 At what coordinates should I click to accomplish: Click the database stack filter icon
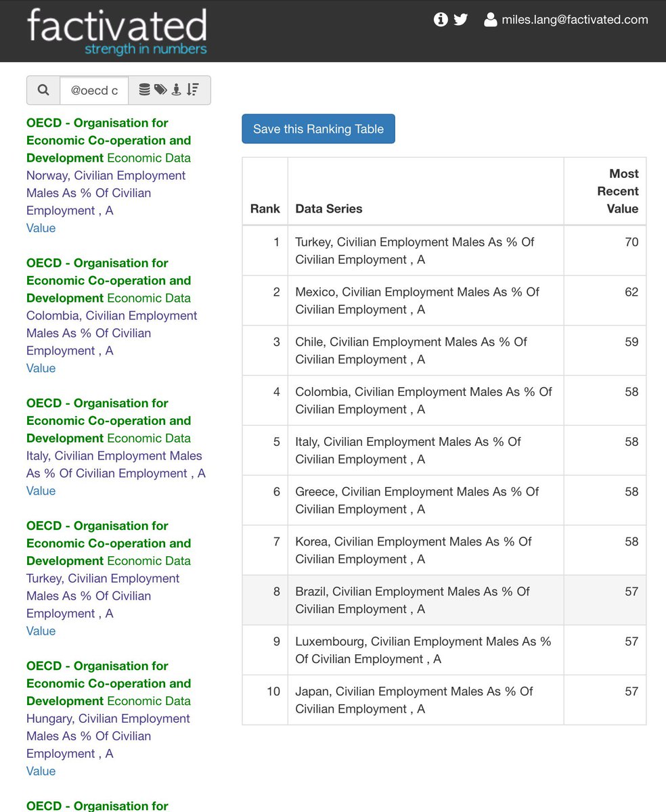[144, 89]
